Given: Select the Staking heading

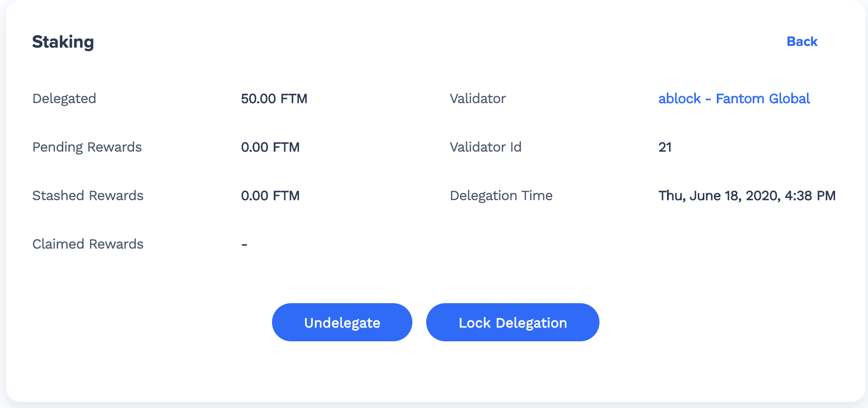Looking at the screenshot, I should 63,42.
